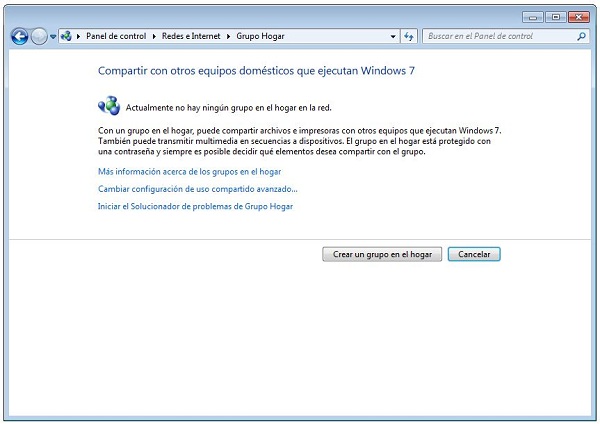Click the search magnifying glass icon
The image size is (600, 424).
[x=582, y=36]
